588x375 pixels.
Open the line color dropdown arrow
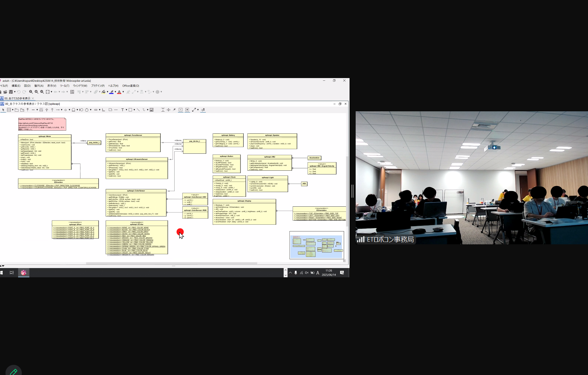point(115,92)
